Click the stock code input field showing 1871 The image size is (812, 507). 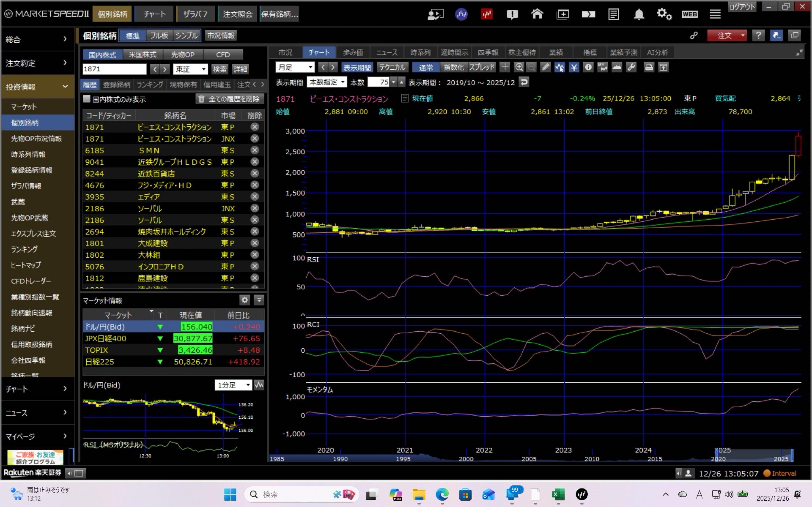(x=114, y=69)
